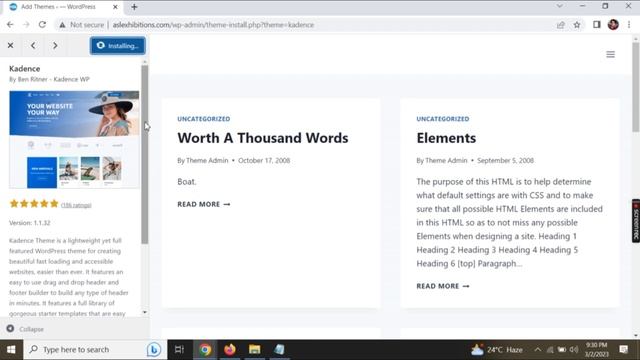Focus the address bar URL
Screen dimensions: 640x360
point(213,25)
